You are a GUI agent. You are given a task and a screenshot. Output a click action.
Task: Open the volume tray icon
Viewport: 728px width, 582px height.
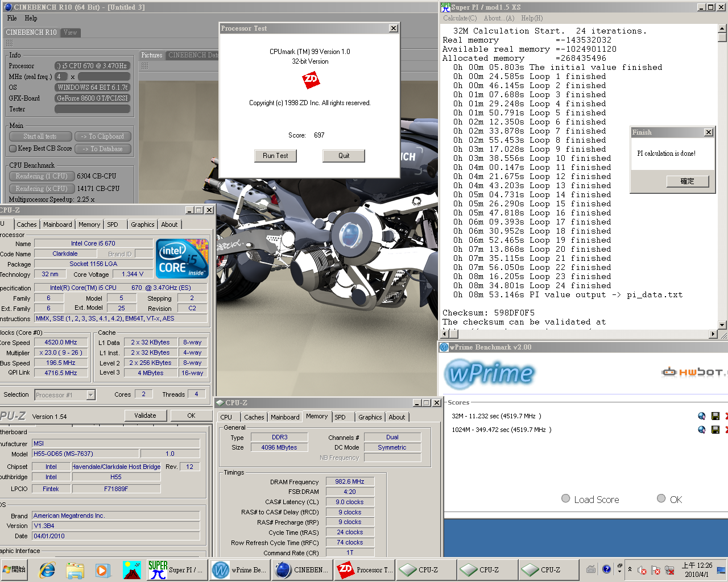coord(642,570)
